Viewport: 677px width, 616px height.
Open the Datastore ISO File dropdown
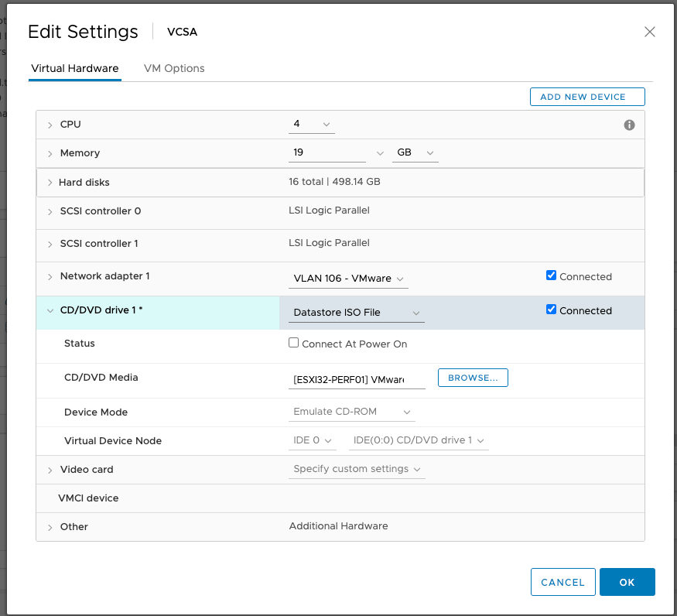point(357,313)
